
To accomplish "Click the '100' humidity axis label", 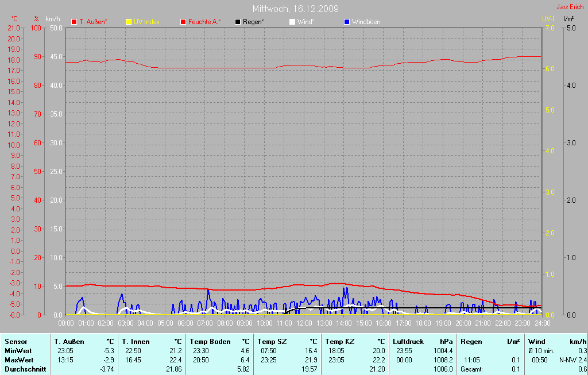I will point(36,28).
